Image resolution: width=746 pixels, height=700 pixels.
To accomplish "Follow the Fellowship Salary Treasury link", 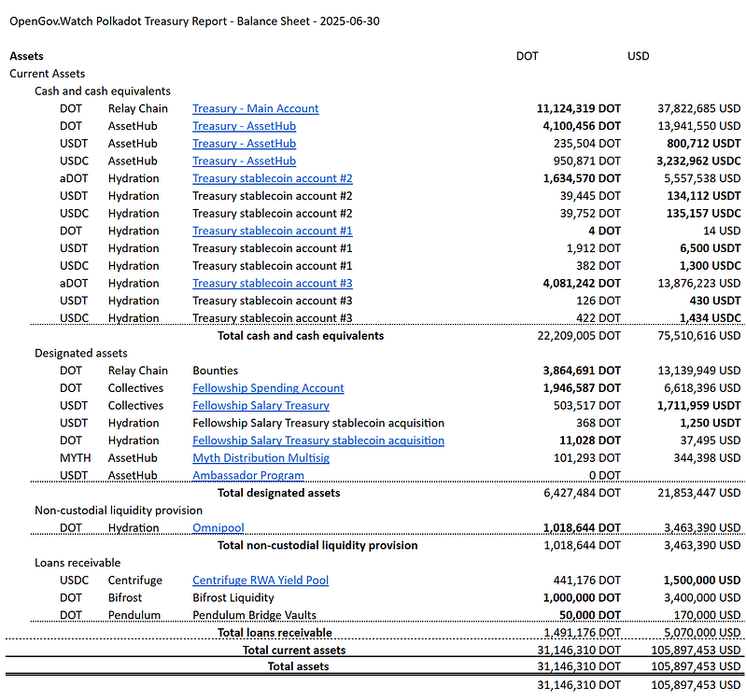I will 260,406.
